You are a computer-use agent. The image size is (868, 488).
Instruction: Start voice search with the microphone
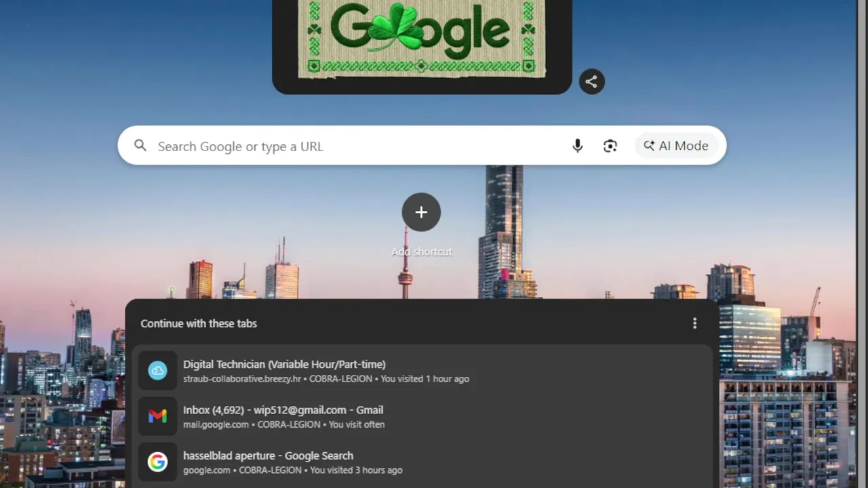pos(577,146)
